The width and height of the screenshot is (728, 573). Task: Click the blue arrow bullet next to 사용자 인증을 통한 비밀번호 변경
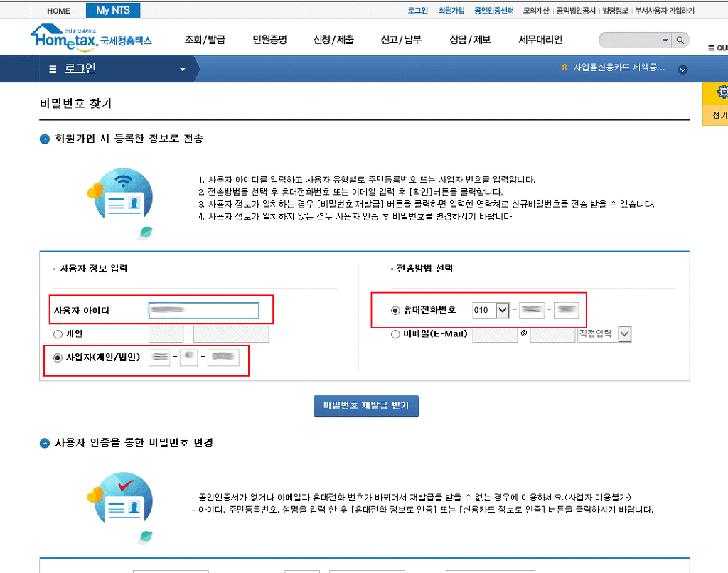point(45,443)
